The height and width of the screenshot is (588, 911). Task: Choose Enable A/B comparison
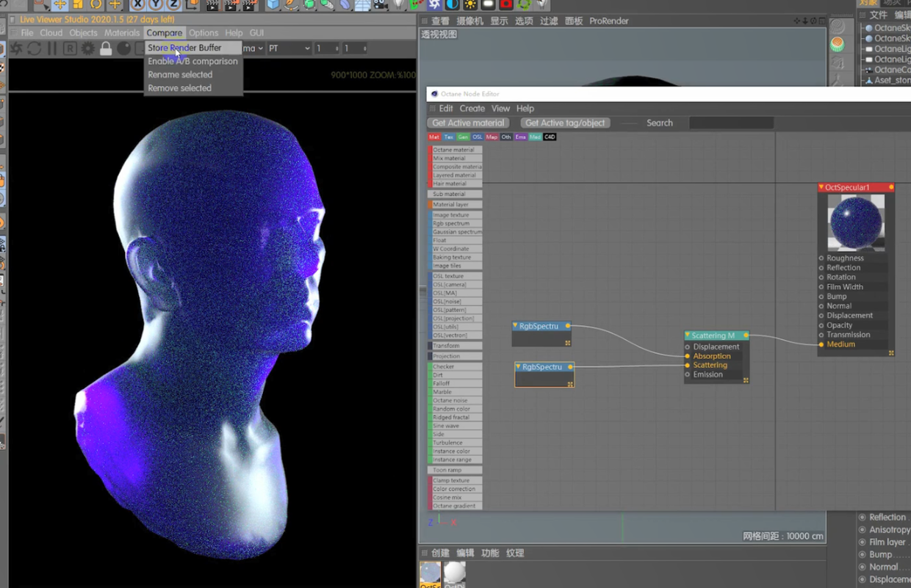pos(192,62)
